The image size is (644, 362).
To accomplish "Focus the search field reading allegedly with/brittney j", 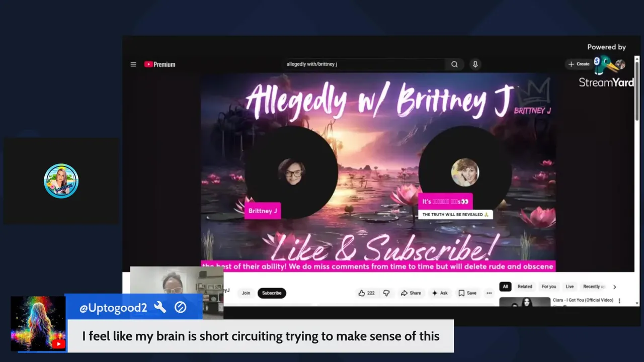I will pyautogui.click(x=364, y=64).
